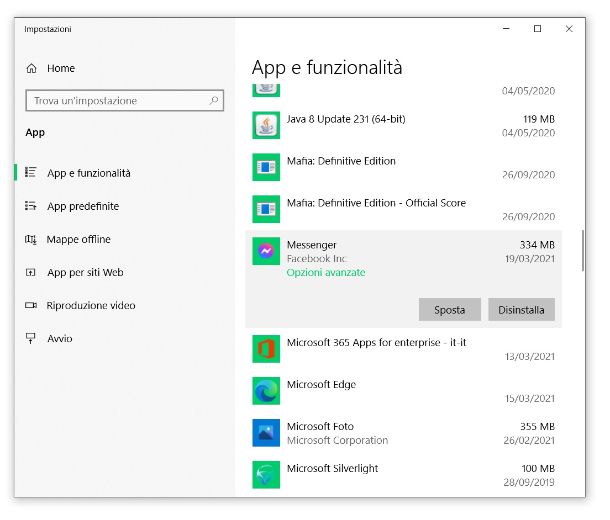Select Microsoft Silverlight entry name
This screenshot has width=610, height=520.
point(332,469)
